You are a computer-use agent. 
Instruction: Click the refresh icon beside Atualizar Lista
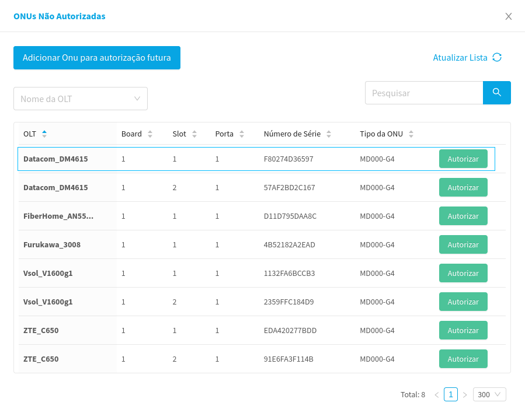[497, 57]
